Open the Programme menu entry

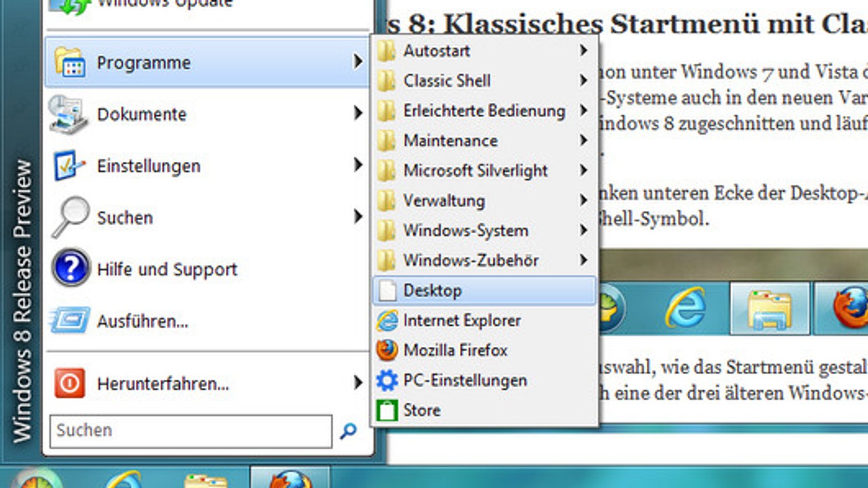coord(207,62)
